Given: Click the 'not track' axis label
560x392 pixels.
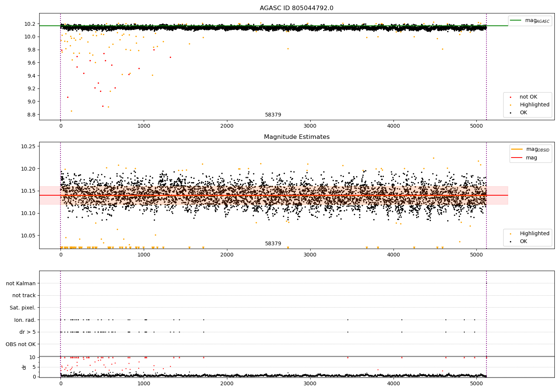Looking at the screenshot, I should coord(24,296).
